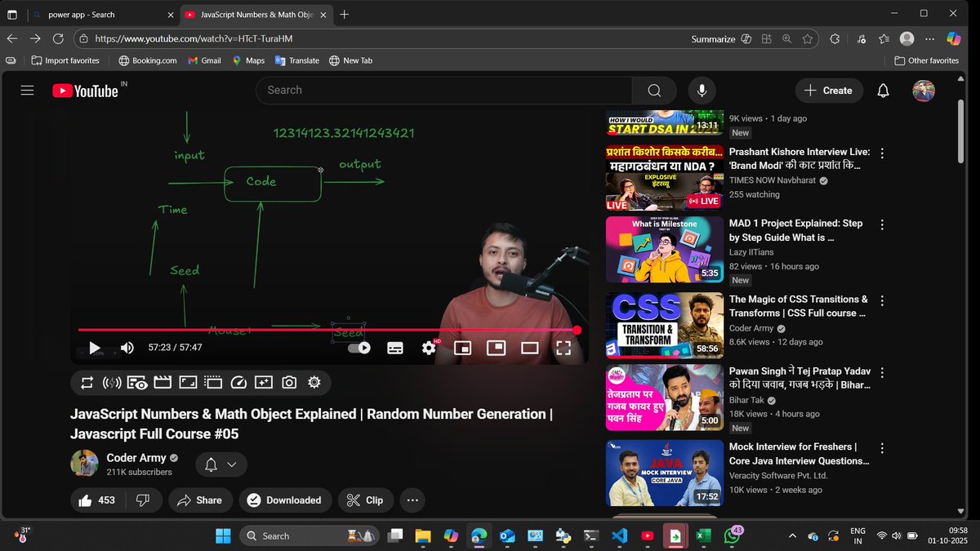
Task: Expand the Other favorites folder
Action: 926,60
